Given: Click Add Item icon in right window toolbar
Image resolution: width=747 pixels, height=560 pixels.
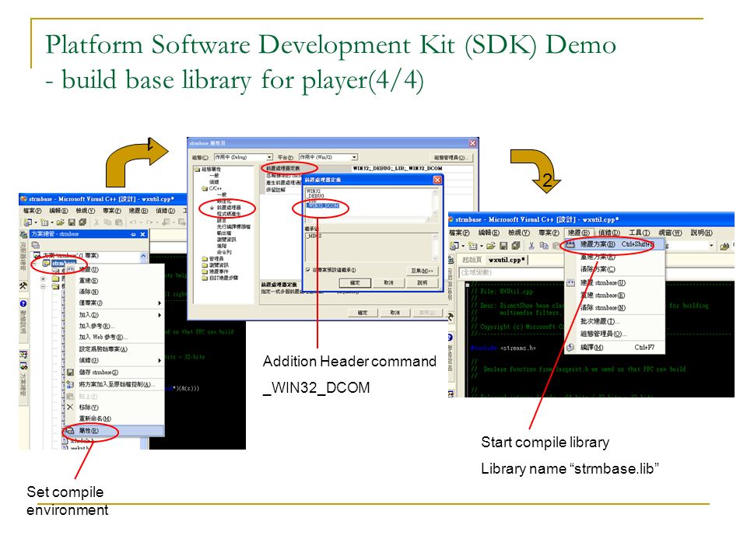Looking at the screenshot, I should tap(472, 246).
